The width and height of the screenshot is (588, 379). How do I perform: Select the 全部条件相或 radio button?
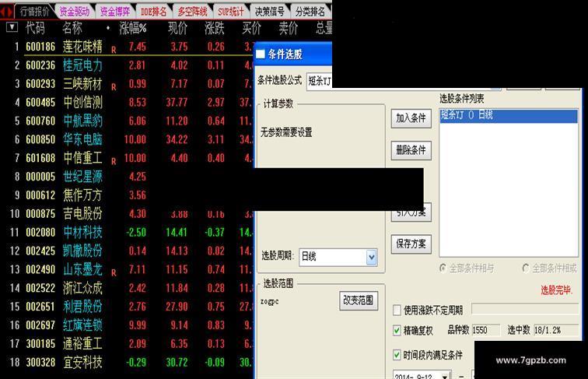[526, 268]
